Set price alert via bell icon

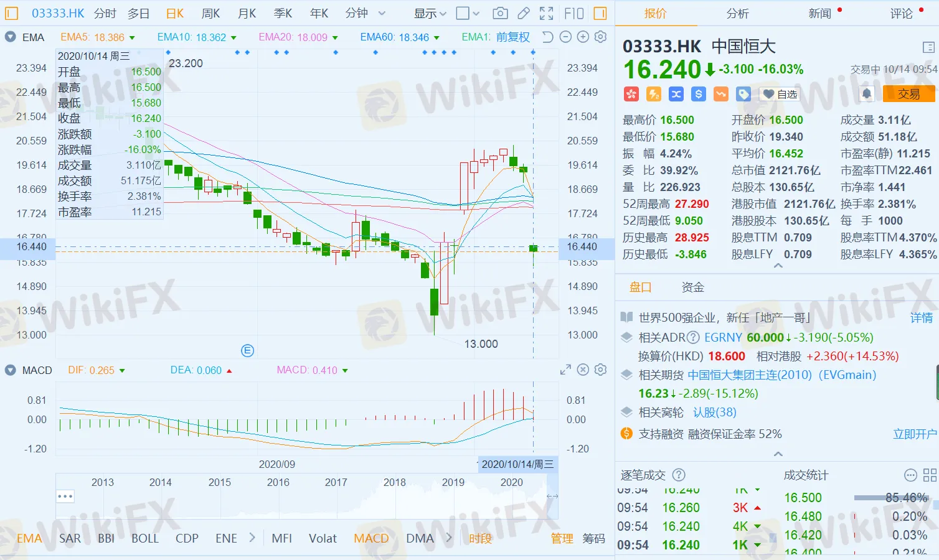(866, 94)
